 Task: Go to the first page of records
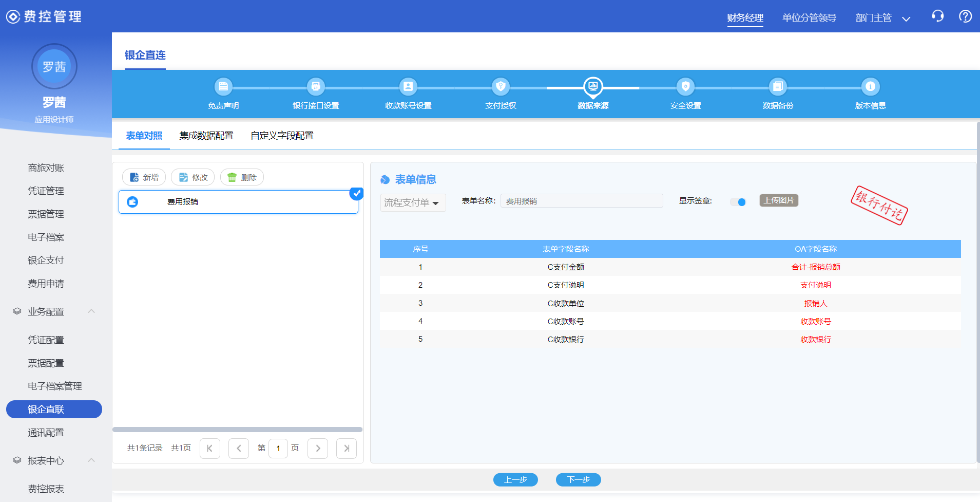209,448
